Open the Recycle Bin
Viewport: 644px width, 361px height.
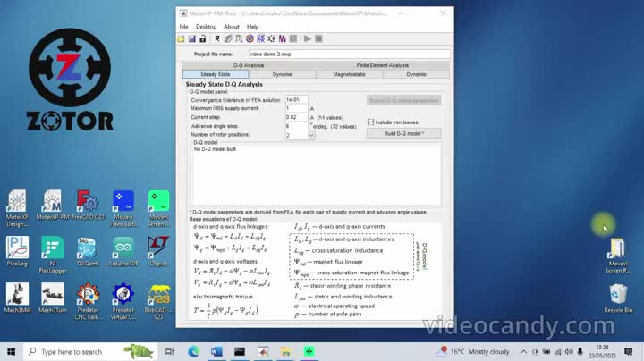(x=618, y=298)
